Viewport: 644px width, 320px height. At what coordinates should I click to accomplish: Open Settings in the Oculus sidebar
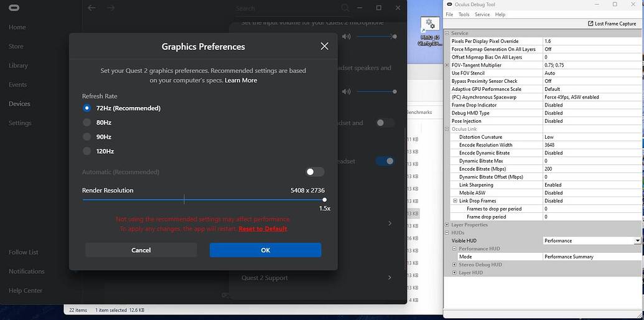coord(20,123)
